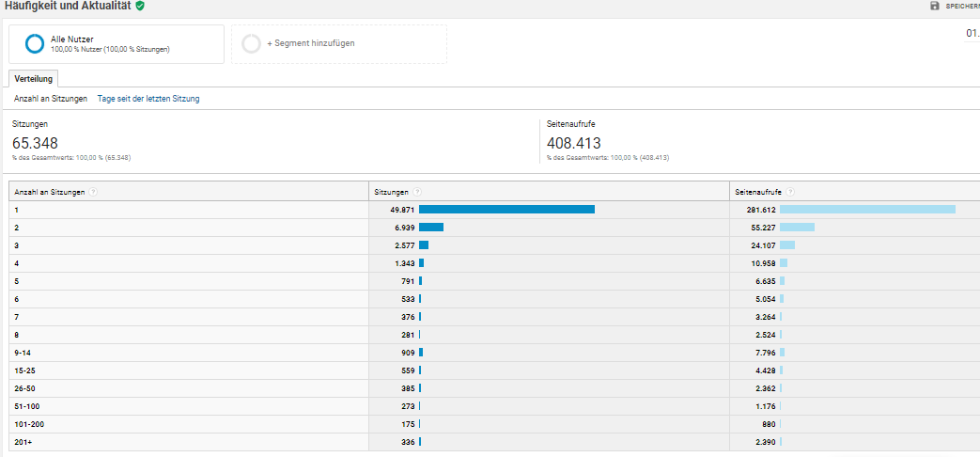The width and height of the screenshot is (980, 457).
Task: Click value 2.577 in Sitzungen column
Action: pyautogui.click(x=404, y=245)
